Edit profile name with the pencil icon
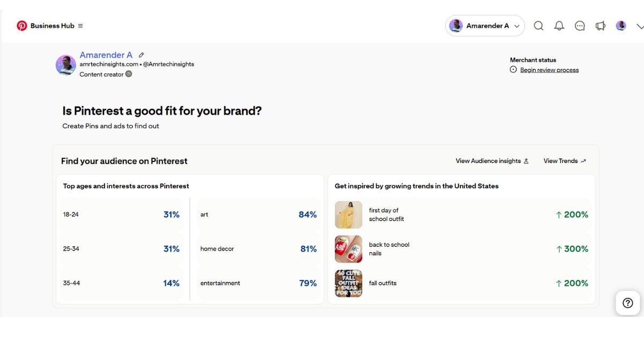Viewport: 644px width, 337px height. coord(141,54)
